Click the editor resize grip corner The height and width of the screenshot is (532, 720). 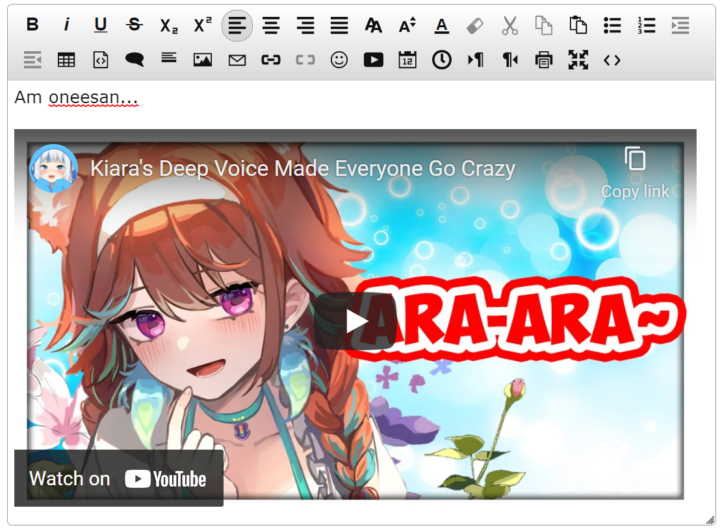(x=710, y=520)
